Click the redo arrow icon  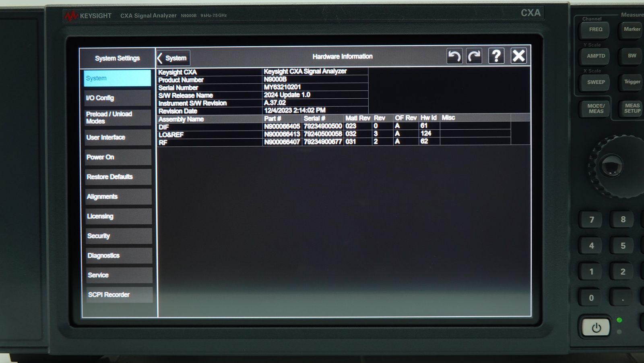pyautogui.click(x=474, y=56)
